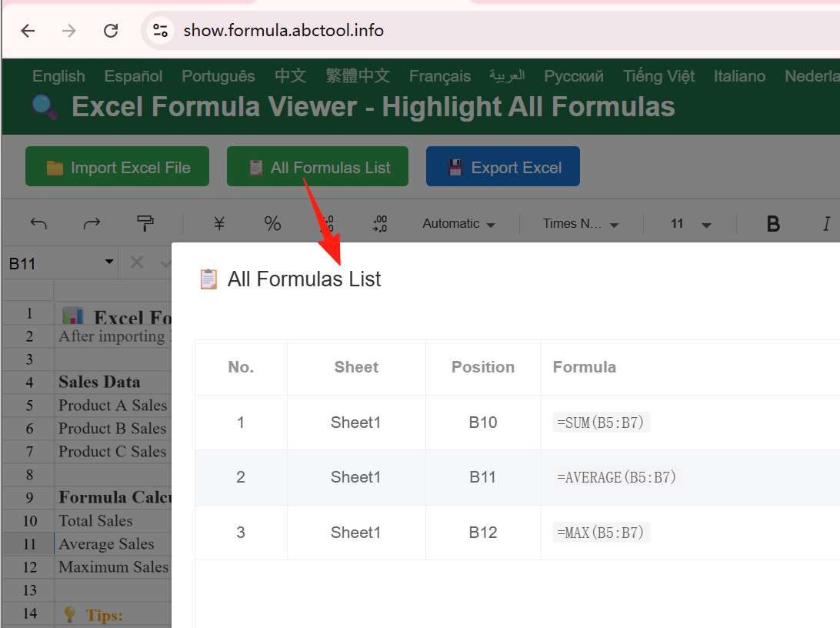The width and height of the screenshot is (840, 628).
Task: Apply the ¥ currency format icon
Action: (218, 223)
